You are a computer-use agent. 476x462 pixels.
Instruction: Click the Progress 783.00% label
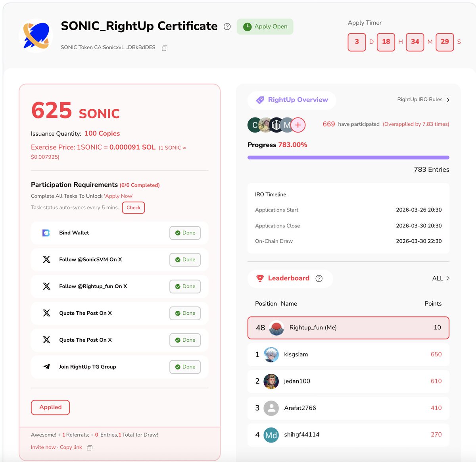coord(277,145)
